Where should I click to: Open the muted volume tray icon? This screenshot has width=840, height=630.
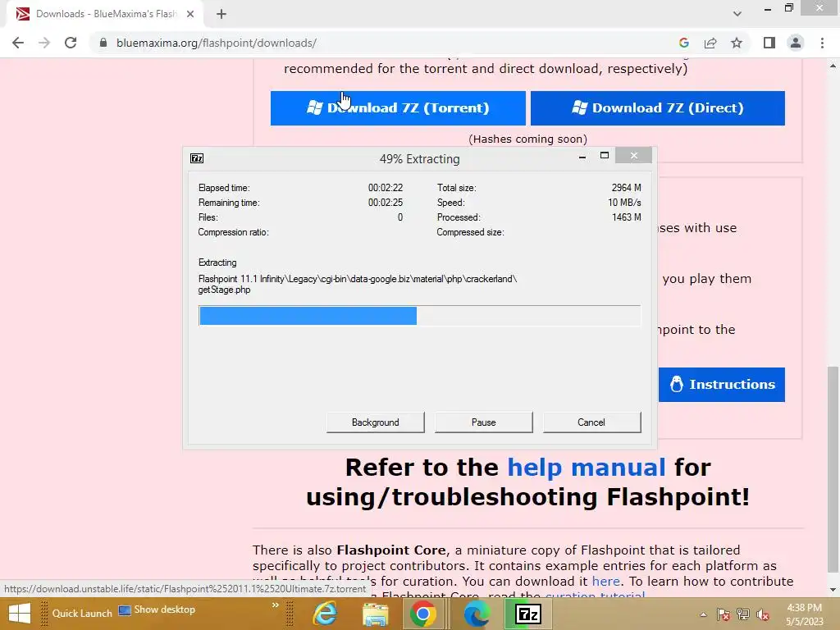(763, 614)
